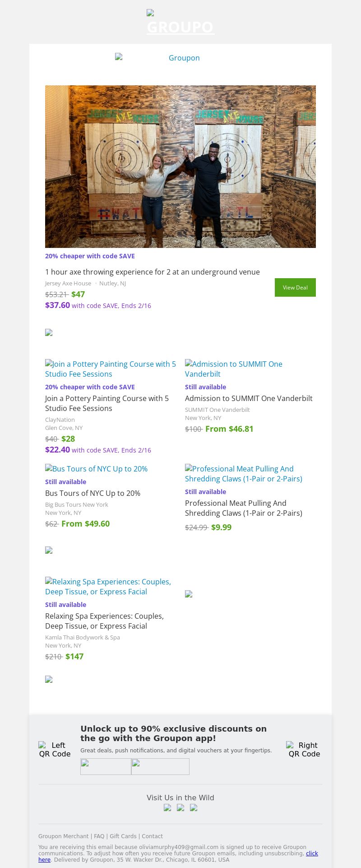This screenshot has height=868, width=361.
Task: Open the axe throwing experience deal title
Action: pyautogui.click(x=152, y=272)
